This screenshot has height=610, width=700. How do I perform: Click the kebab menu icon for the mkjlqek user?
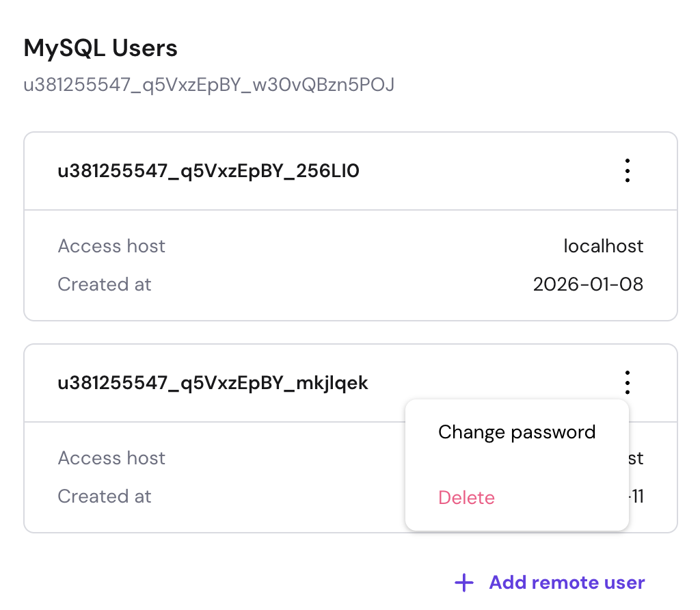click(x=627, y=383)
